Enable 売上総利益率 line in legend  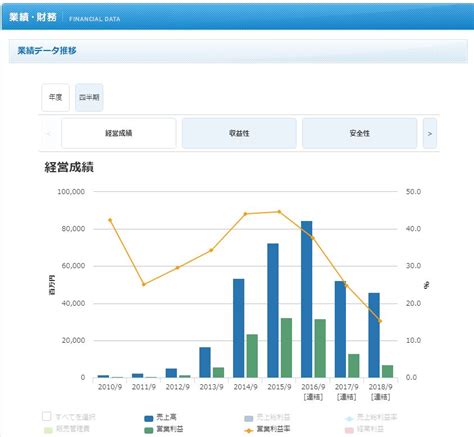coord(371,417)
